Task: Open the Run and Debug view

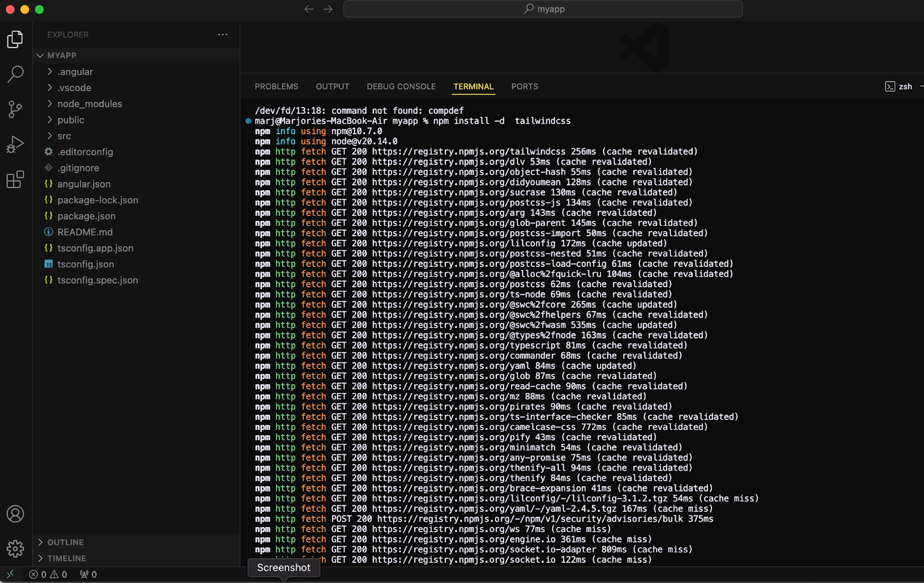Action: coord(15,144)
